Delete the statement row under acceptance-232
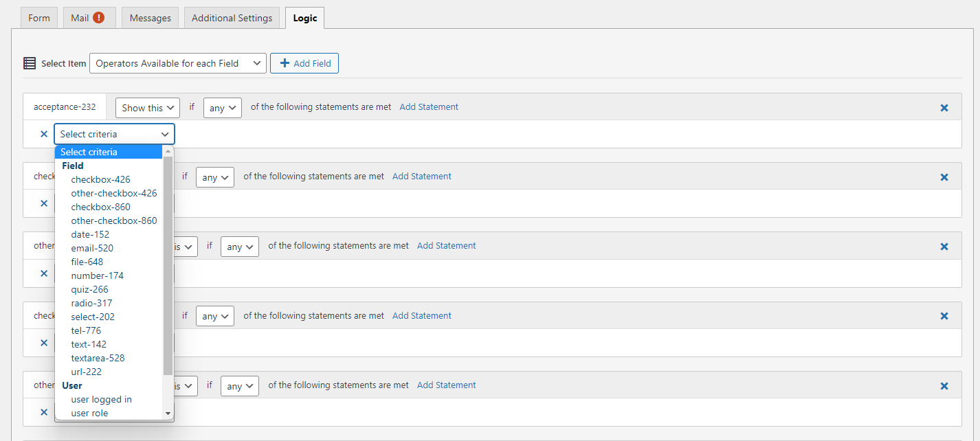The width and height of the screenshot is (980, 441). [44, 134]
